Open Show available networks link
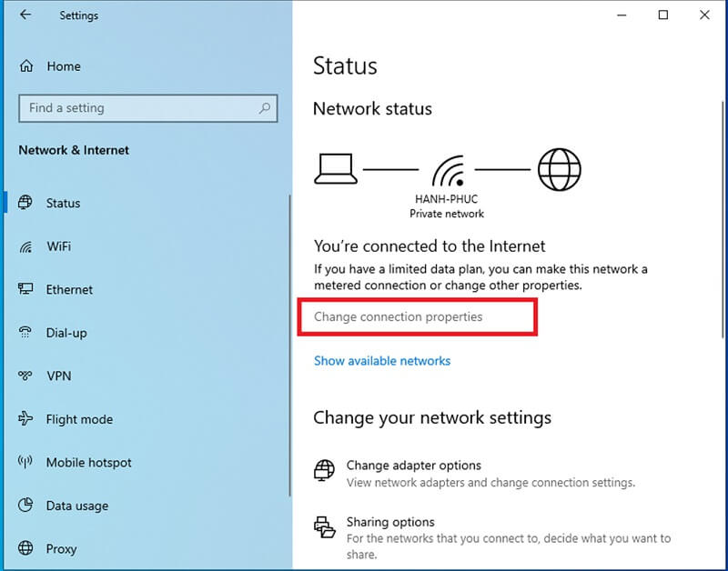Screen dimensions: 728x571 coord(382,361)
